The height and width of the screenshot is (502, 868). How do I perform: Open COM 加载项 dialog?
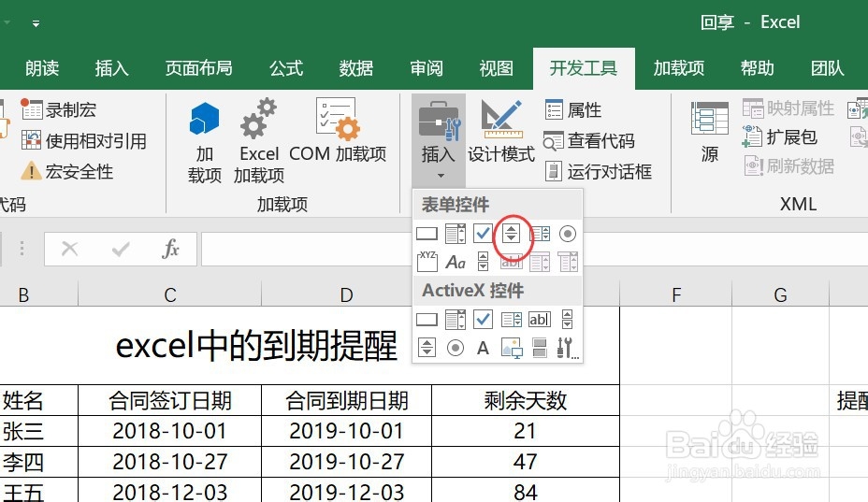tap(338, 132)
